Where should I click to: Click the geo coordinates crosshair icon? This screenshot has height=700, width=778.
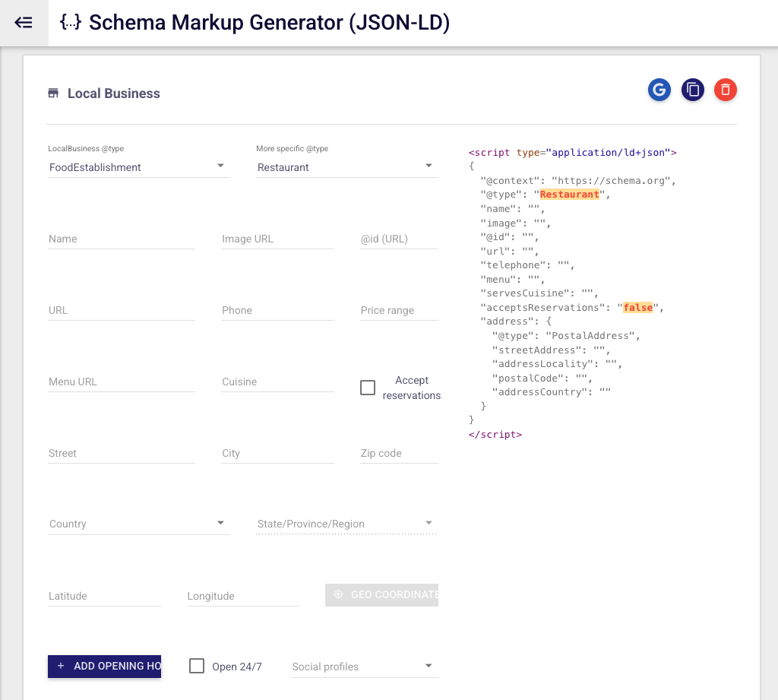click(x=337, y=594)
